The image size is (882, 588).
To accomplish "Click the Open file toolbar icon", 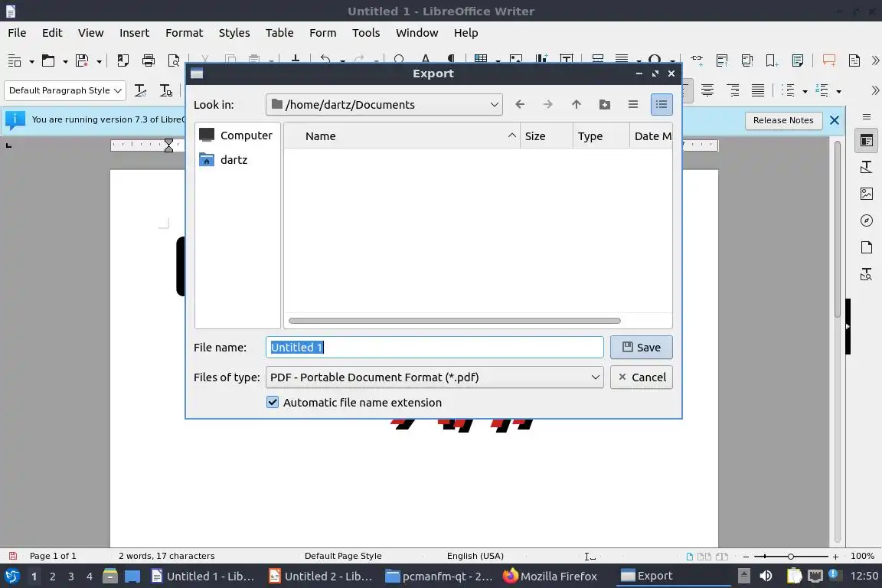I will tap(48, 60).
